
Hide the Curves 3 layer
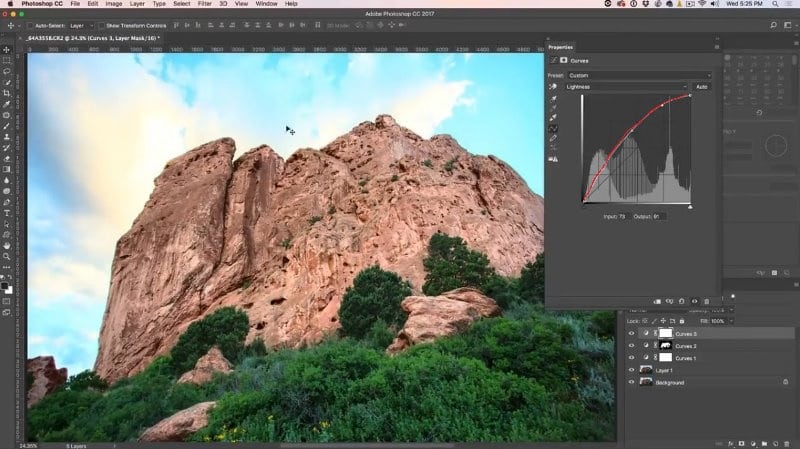click(x=632, y=334)
